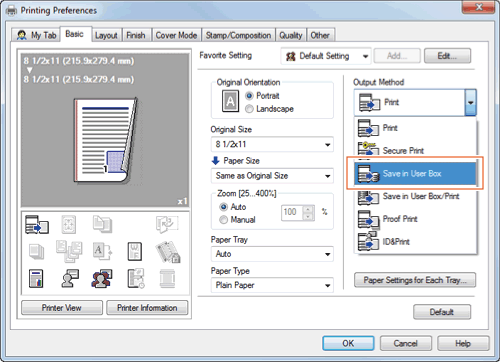Screen dimensions: 500x362
Task: Click the dimmed scattered multiple pages icon
Action: pyautogui.click(x=69, y=251)
